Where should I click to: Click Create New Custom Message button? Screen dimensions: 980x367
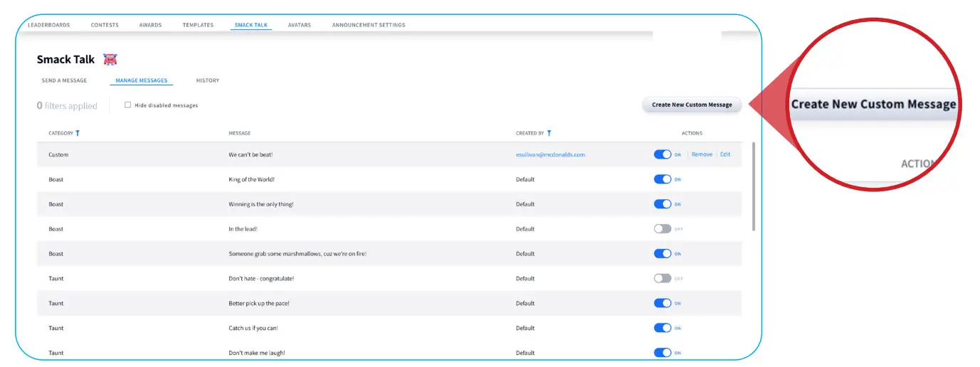click(x=692, y=105)
